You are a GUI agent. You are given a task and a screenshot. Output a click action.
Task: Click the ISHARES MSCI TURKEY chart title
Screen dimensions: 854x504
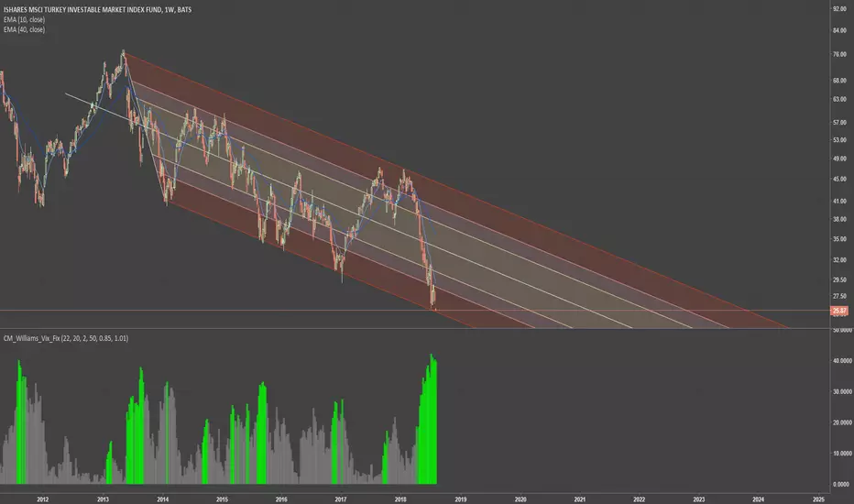[97, 10]
